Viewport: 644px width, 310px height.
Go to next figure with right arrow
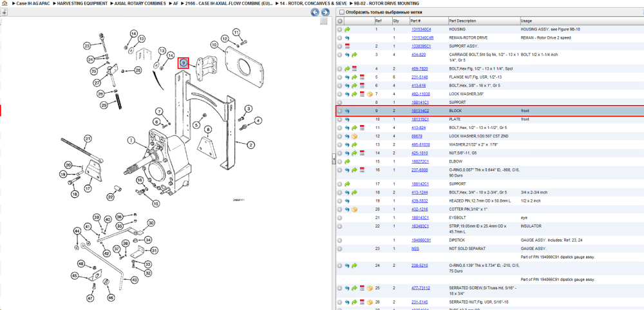tap(325, 12)
